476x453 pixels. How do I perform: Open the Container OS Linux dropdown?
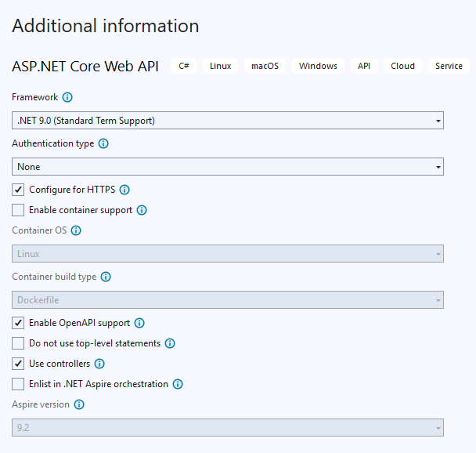228,253
